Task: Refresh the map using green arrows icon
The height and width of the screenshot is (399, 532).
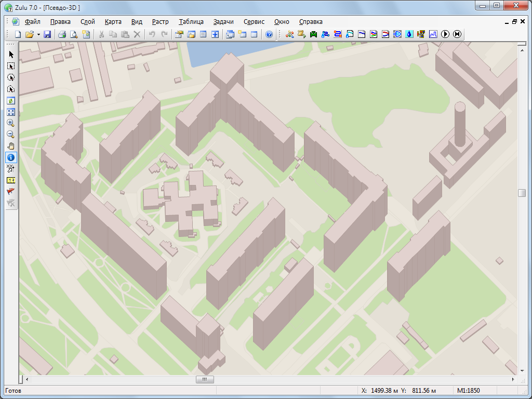Action: tap(11, 100)
